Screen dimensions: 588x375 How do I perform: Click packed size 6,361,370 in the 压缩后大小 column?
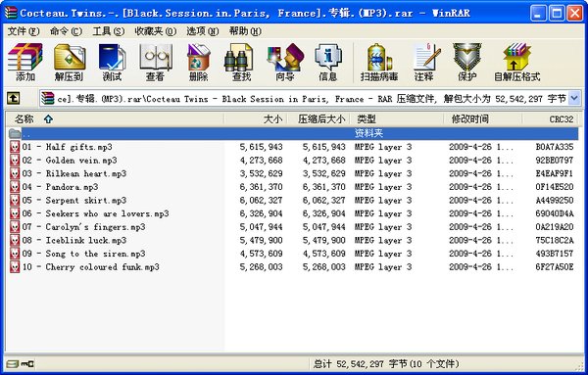[x=324, y=187]
